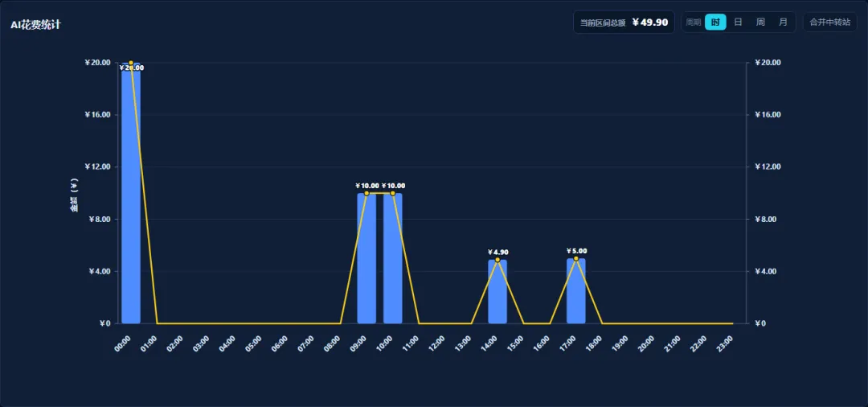
Task: Select the 17:00 bar worth ¥5.00
Action: 575,290
